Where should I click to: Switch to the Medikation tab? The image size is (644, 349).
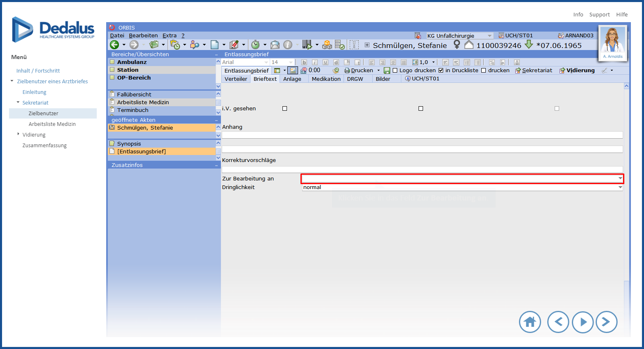tap(326, 79)
